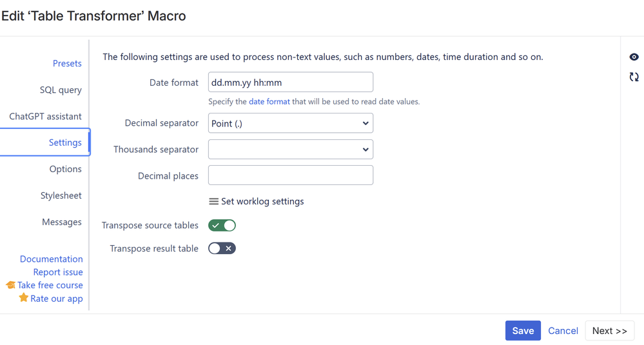
Task: Enable Transpose result table toggle
Action: click(222, 248)
